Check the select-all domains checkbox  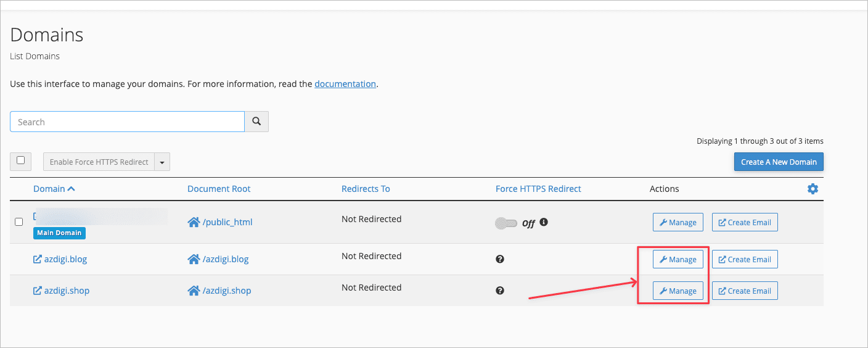[x=20, y=160]
